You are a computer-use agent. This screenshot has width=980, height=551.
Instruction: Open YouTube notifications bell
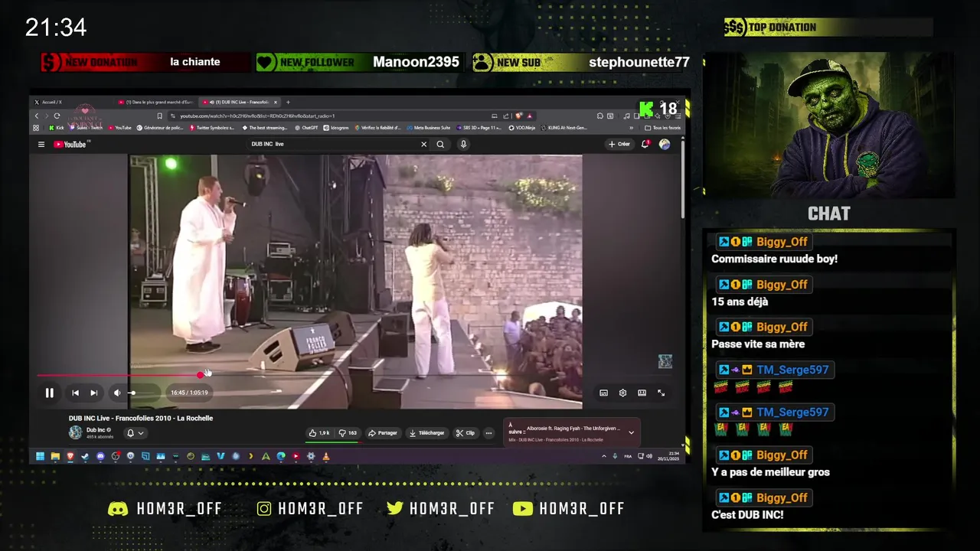(x=645, y=144)
